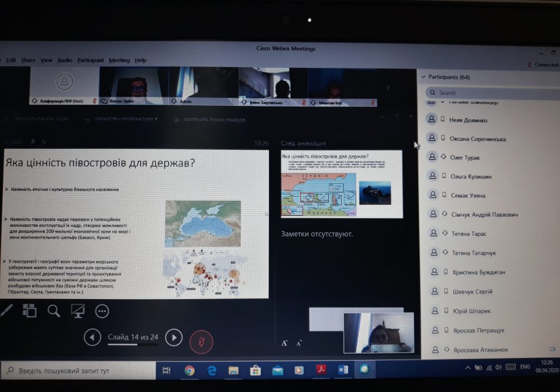Click the black screen display icon

pyautogui.click(x=78, y=311)
